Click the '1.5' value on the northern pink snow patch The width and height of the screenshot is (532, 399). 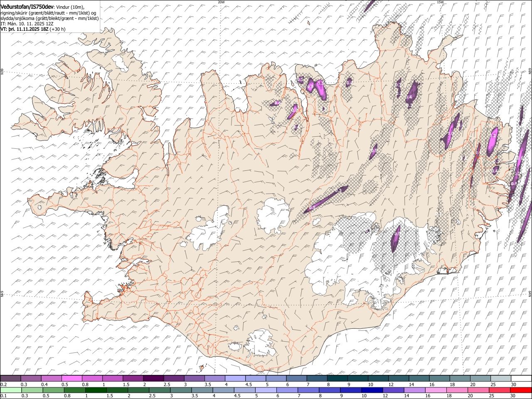(x=320, y=83)
